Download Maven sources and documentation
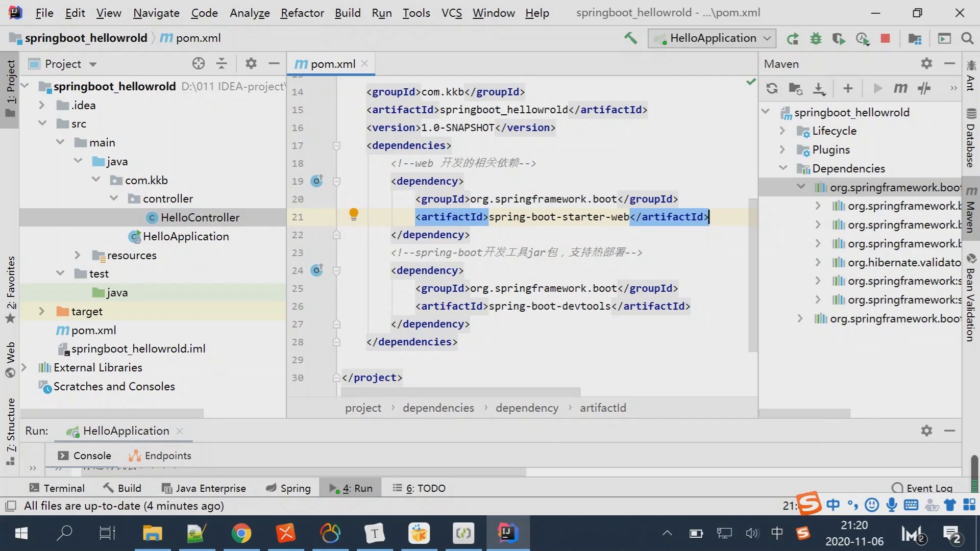The height and width of the screenshot is (551, 980). coord(819,89)
